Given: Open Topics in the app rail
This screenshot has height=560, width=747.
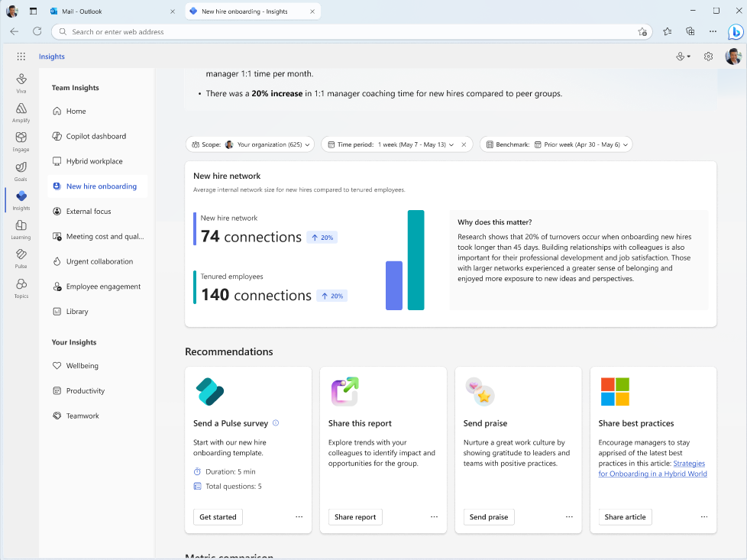Looking at the screenshot, I should [x=21, y=288].
